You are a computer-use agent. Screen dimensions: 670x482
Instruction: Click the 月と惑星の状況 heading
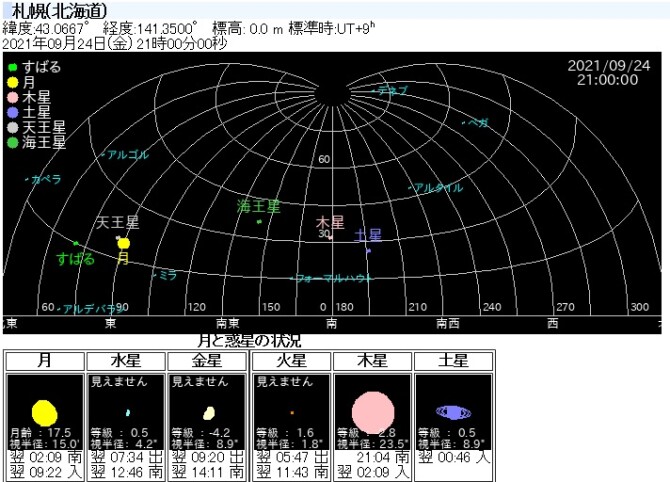point(250,341)
